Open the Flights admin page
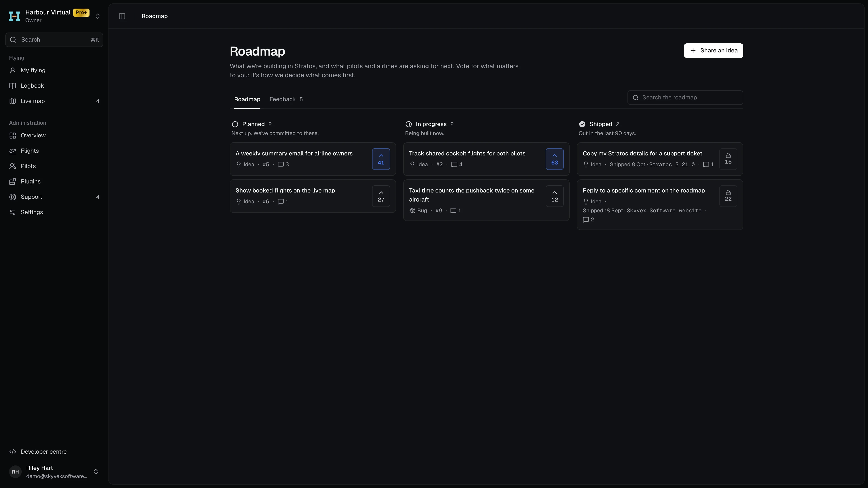Screen dimensions: 868x488 pos(54,151)
